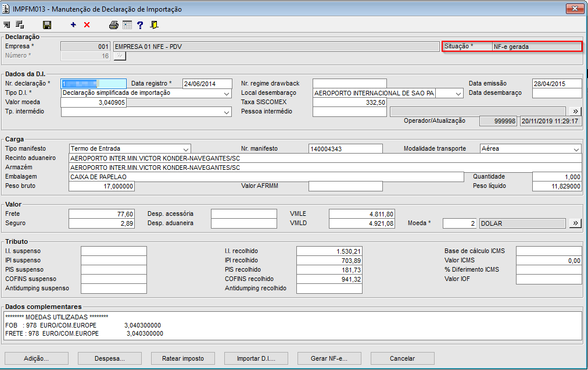Click the Nr. manifesto input field
Image resolution: width=588 pixels, height=370 pixels.
click(345, 149)
